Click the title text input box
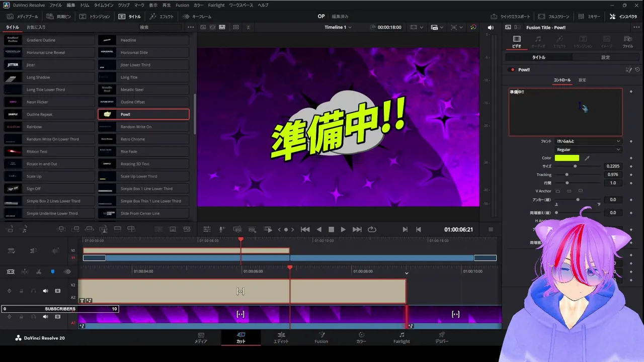Viewport: 644px width, 362px height. point(566,112)
